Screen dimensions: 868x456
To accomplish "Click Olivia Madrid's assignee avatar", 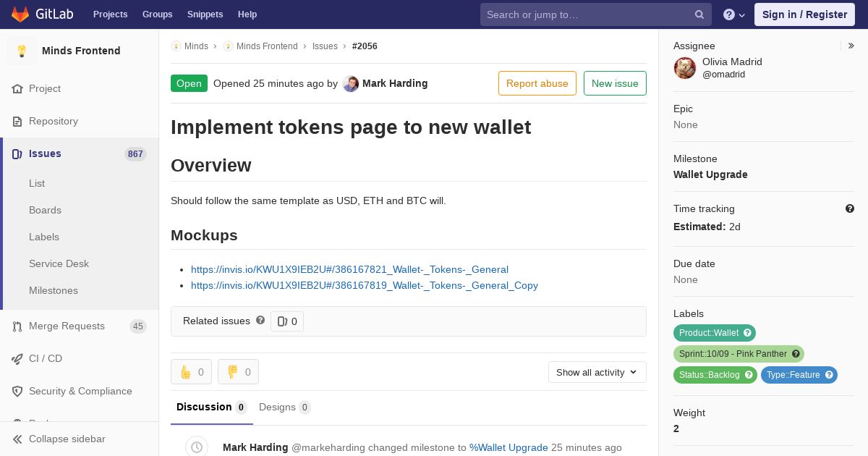I will coord(685,68).
